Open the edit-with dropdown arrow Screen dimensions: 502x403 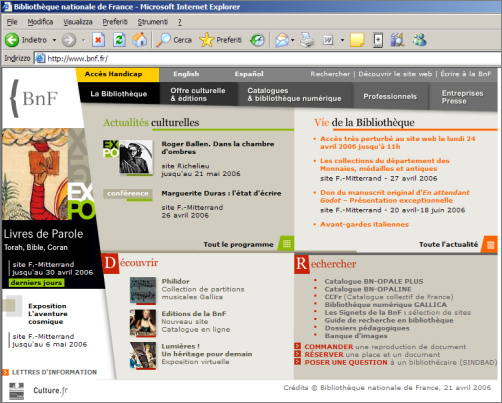click(x=342, y=40)
